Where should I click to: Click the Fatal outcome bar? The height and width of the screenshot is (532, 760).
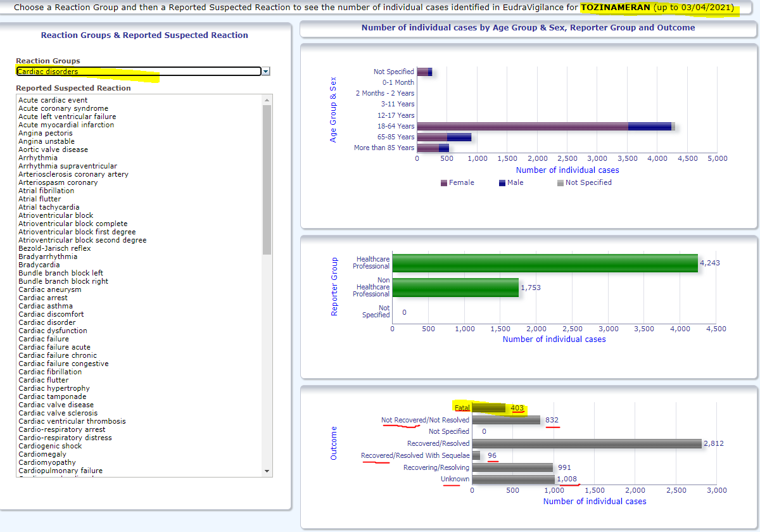[488, 408]
